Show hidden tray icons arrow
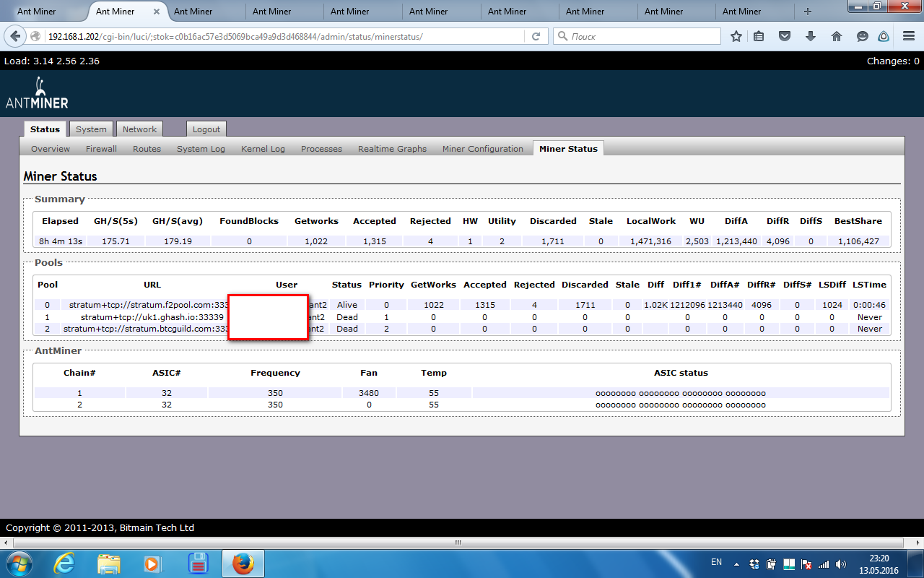Screen dimensions: 924x578 tap(736, 564)
